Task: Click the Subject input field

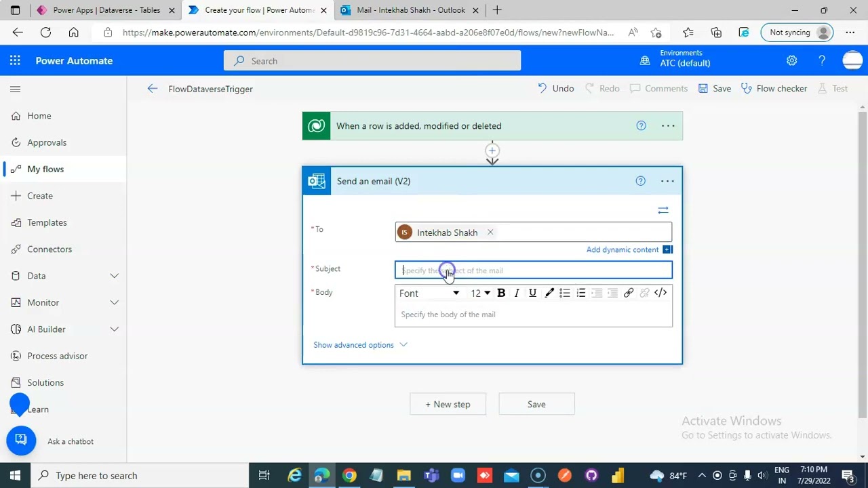Action: pos(534,270)
